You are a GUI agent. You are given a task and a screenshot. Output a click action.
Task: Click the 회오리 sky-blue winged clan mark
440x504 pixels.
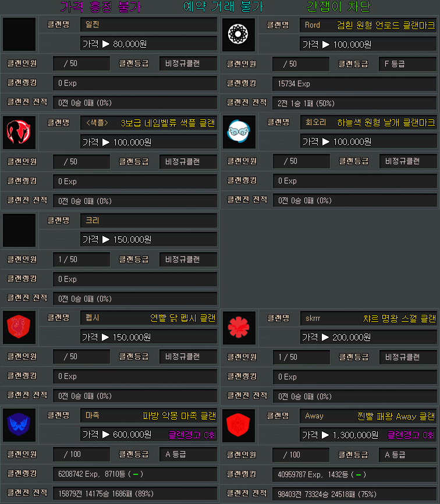click(x=239, y=132)
